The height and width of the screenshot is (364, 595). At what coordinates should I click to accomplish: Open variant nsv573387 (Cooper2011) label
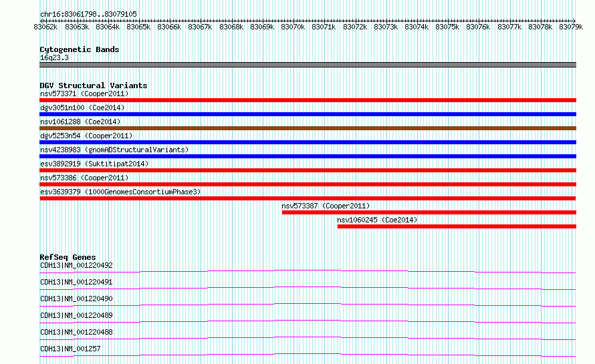pos(326,206)
